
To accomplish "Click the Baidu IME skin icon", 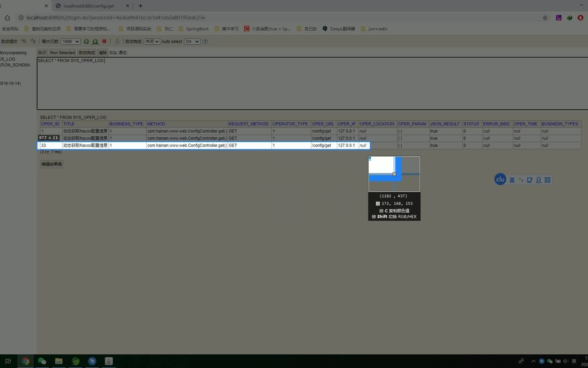I will (529, 180).
